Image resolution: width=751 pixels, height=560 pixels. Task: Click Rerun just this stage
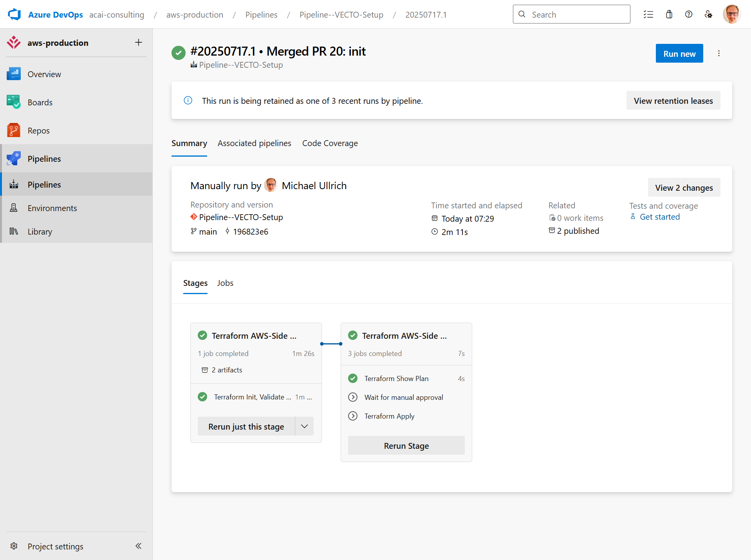(246, 426)
